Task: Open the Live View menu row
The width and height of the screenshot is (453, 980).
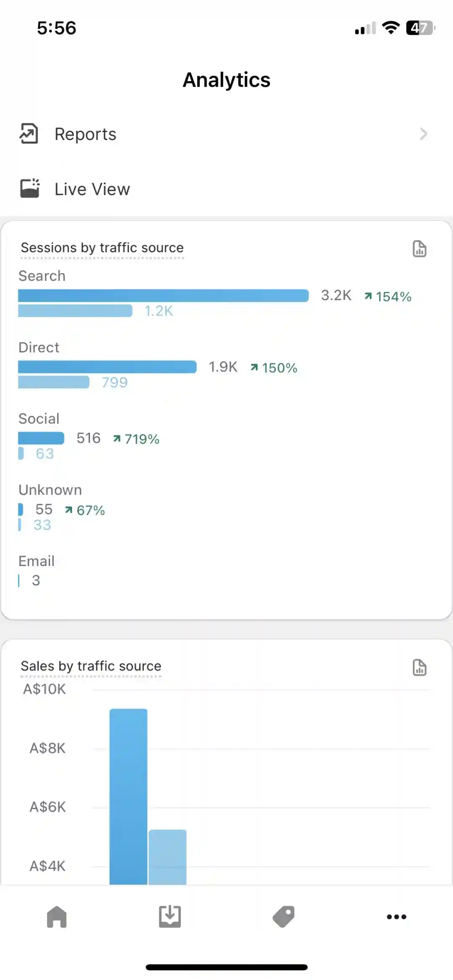Action: (x=226, y=189)
